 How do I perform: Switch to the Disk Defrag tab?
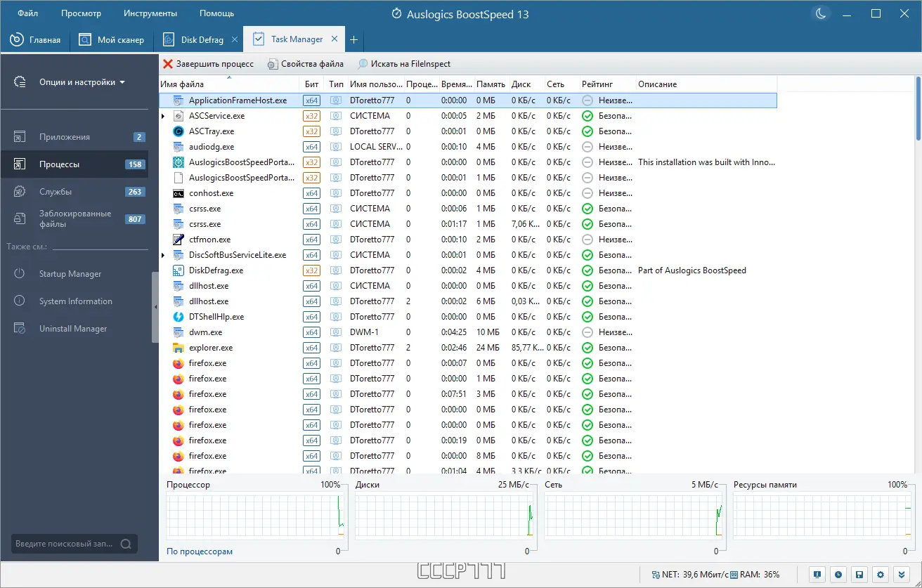click(x=199, y=39)
